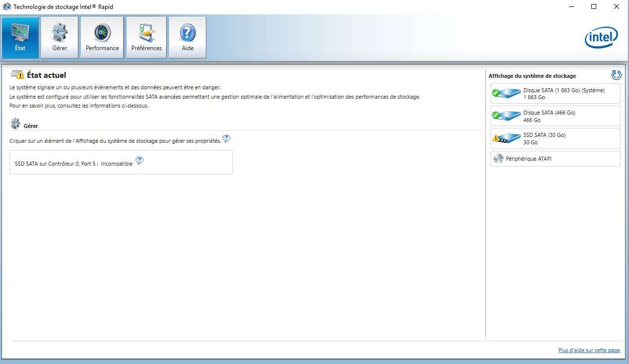
Task: Click the ATAPI disc drive icon
Action: [x=498, y=159]
